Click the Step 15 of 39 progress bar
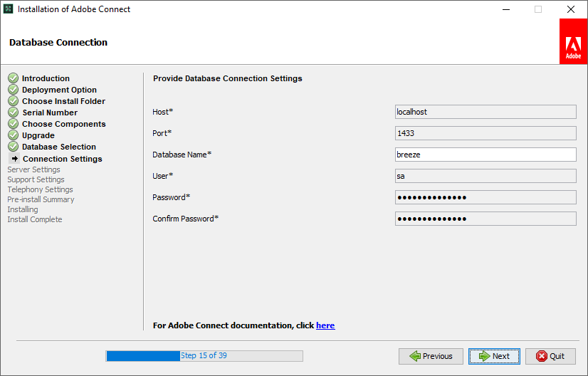Viewport: 588px width, 376px height. (x=204, y=356)
